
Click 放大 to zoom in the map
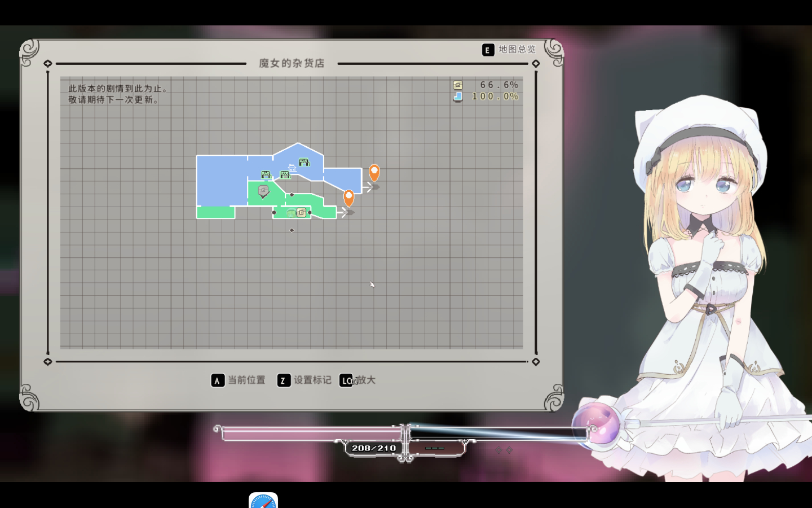coord(366,380)
